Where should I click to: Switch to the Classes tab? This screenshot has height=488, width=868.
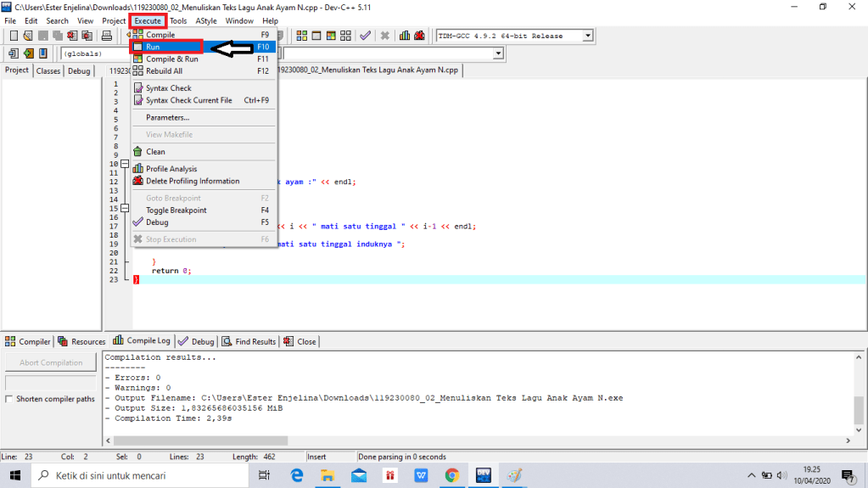click(48, 71)
